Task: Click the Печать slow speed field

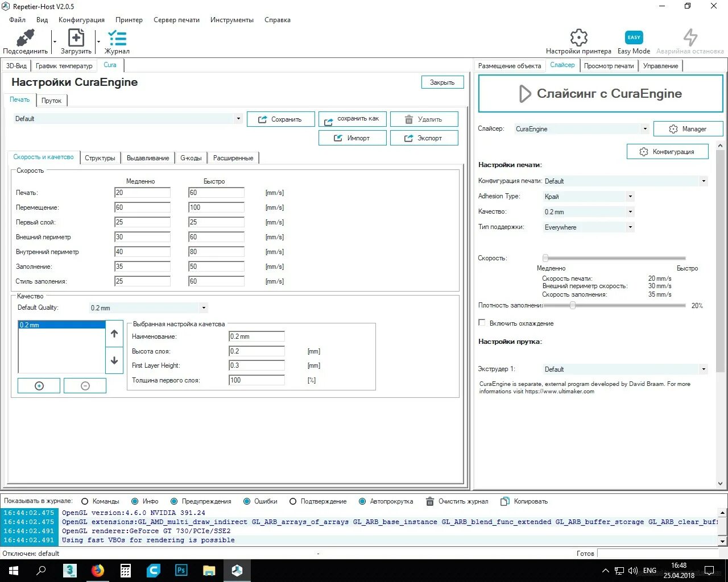Action: (x=142, y=193)
